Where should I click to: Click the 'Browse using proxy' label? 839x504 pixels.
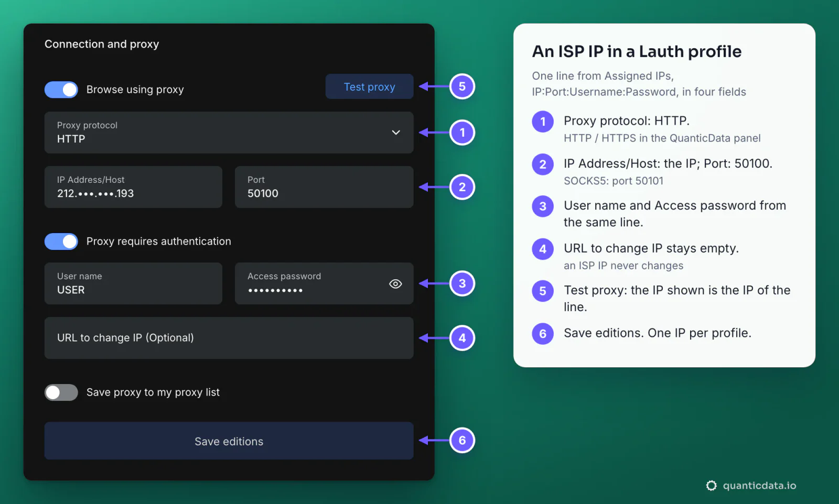(135, 90)
